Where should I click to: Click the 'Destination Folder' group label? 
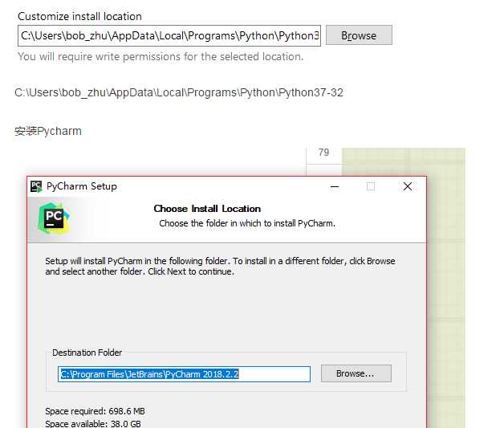click(x=87, y=353)
